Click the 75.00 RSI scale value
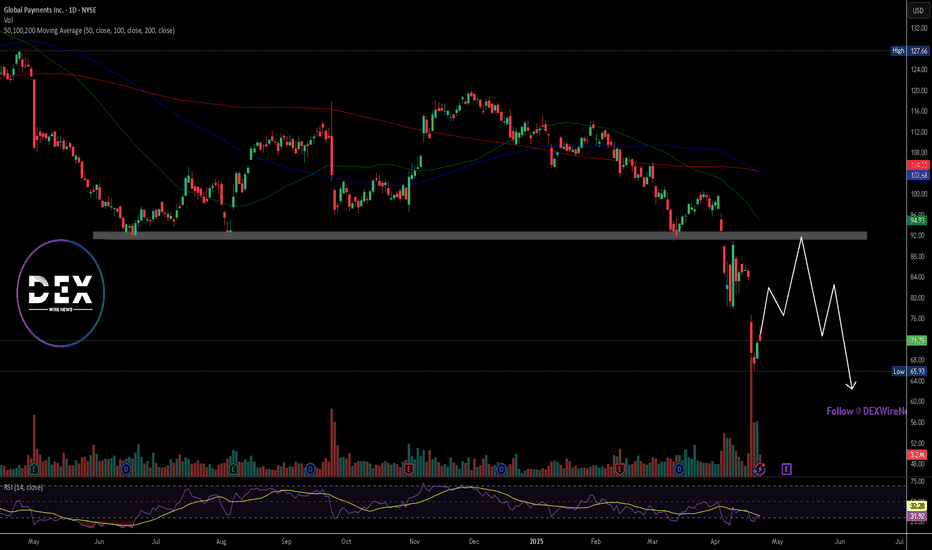932x550 pixels. (918, 482)
